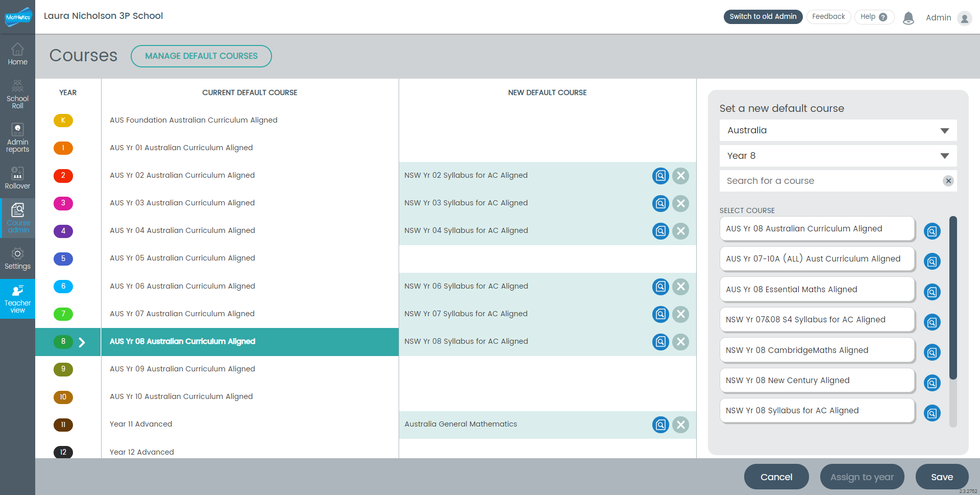Select NSW Yr 08 New Century Aligned
The width and height of the screenshot is (980, 495).
tap(817, 381)
